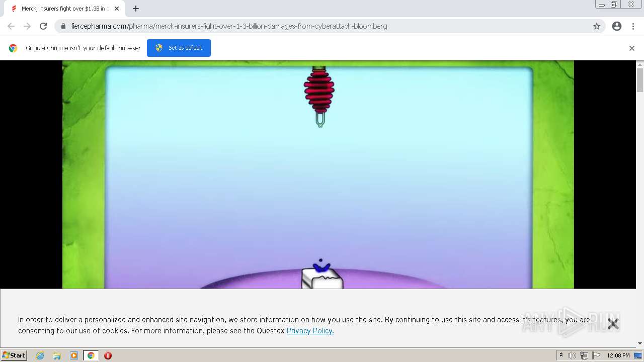Screen dimensions: 644x362
Task: Go back with the browser back arrow
Action: point(11,26)
